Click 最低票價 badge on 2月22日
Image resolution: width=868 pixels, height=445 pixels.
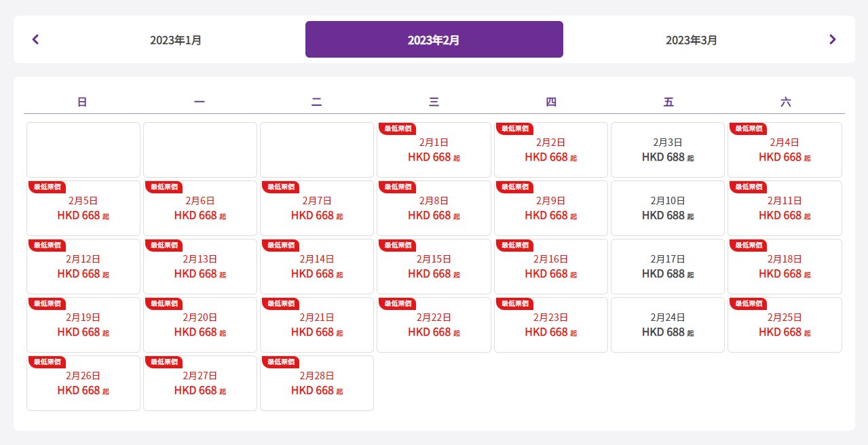point(397,303)
